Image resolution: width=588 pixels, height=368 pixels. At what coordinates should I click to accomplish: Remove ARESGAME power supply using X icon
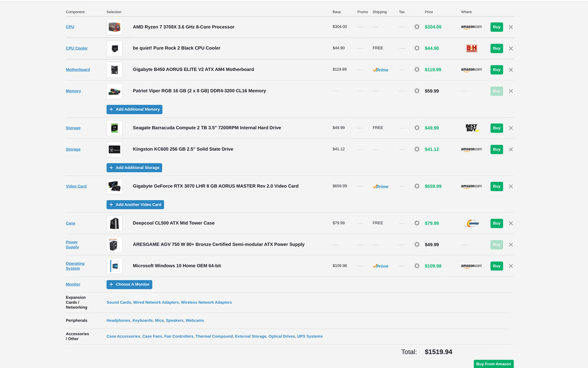pos(511,244)
